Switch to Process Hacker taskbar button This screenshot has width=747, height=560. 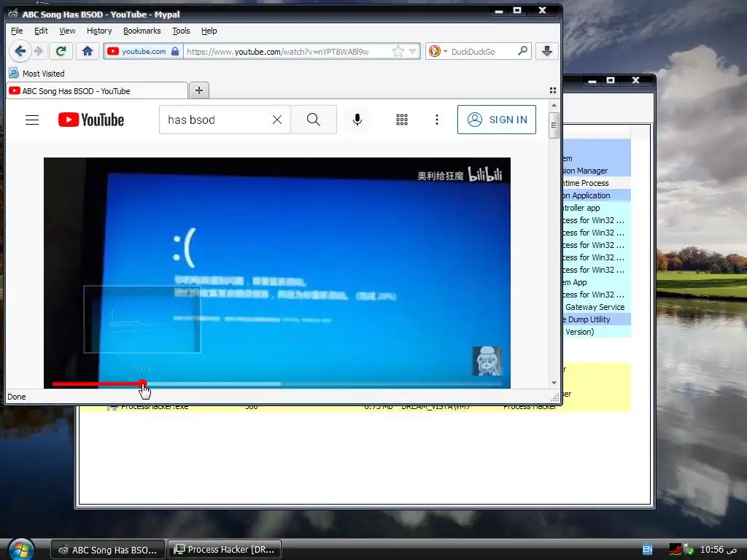point(225,550)
